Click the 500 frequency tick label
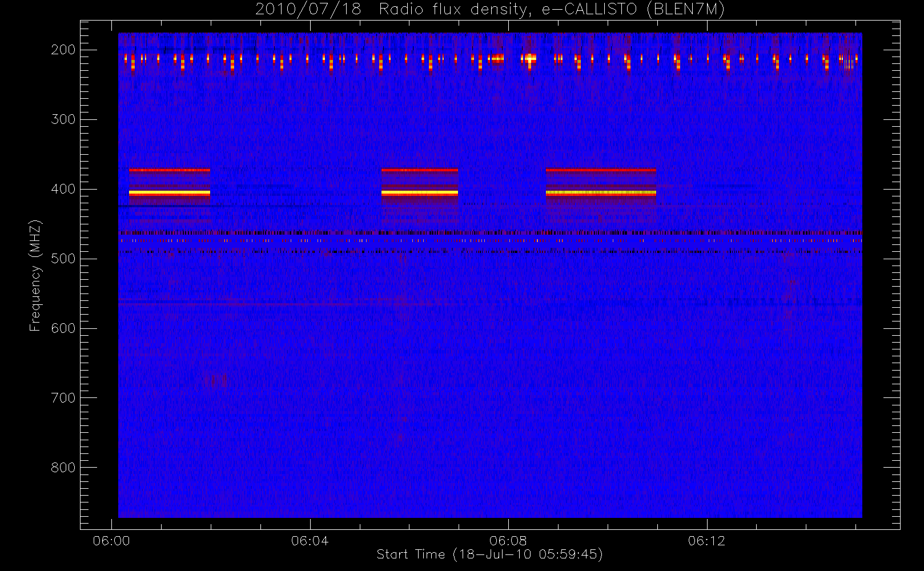Image resolution: width=924 pixels, height=571 pixels. 63,259
